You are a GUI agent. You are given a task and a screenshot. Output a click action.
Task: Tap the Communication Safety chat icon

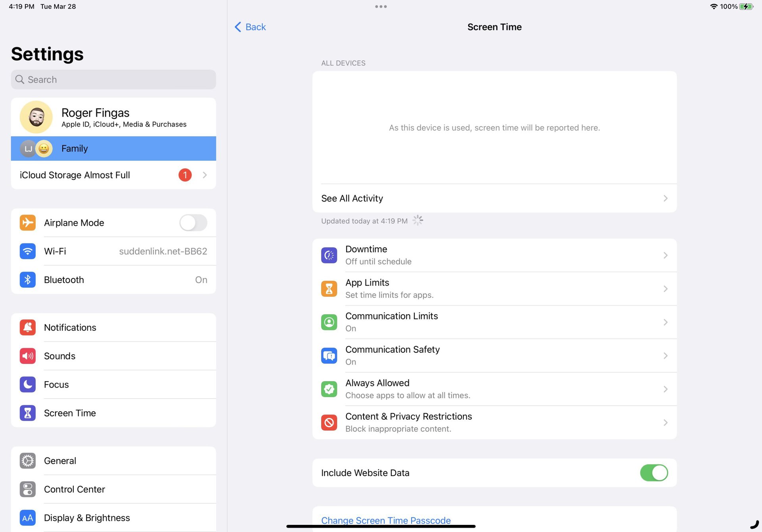click(329, 355)
